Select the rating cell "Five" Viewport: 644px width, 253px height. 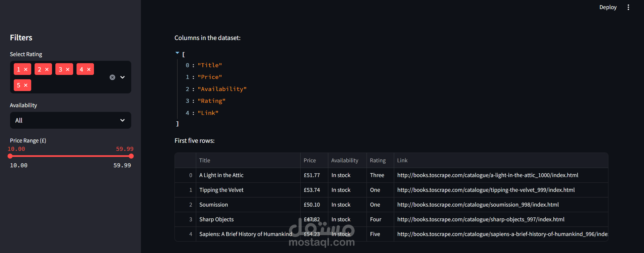380,234
